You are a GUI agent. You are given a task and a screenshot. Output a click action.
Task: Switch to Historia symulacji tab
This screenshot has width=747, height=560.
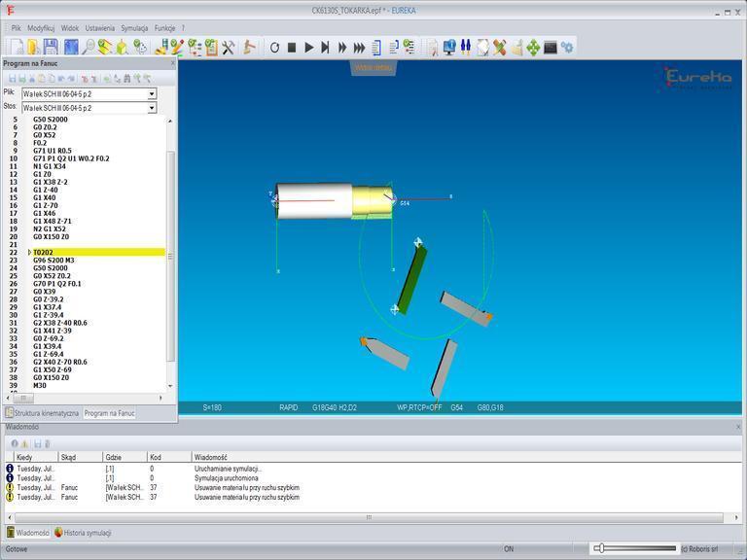(x=83, y=533)
